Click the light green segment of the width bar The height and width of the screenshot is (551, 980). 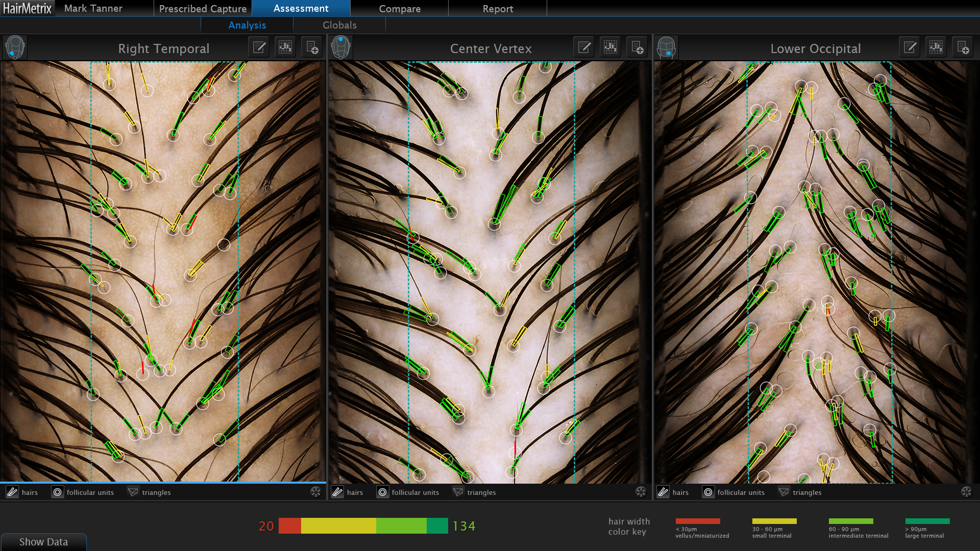[x=401, y=525]
